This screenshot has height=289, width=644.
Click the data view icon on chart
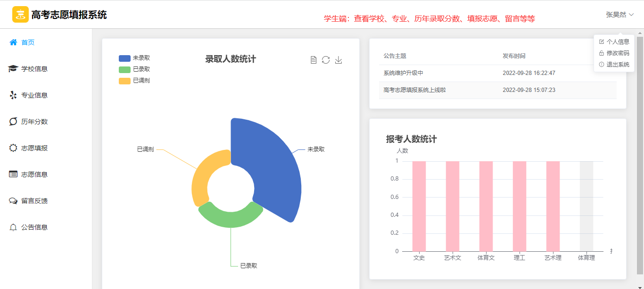coord(314,60)
